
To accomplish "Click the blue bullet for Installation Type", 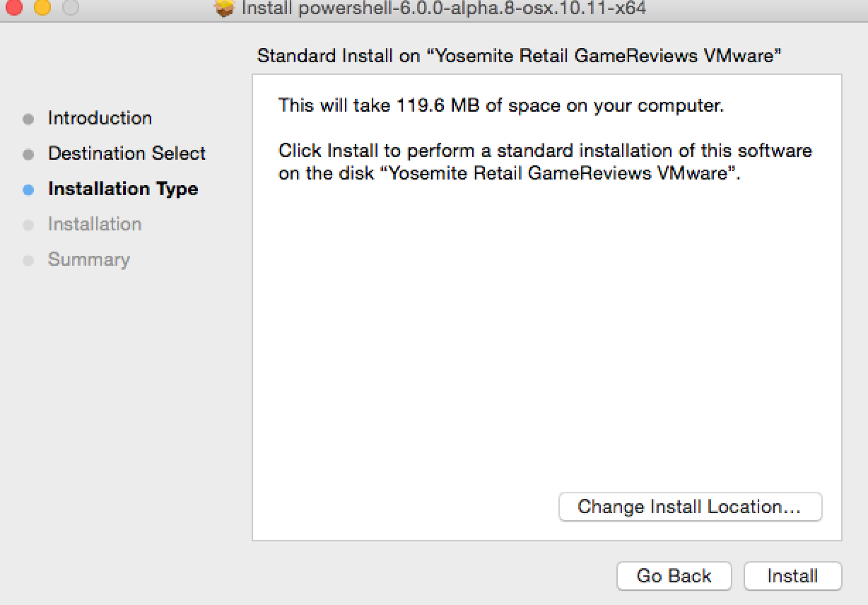I will (x=28, y=189).
